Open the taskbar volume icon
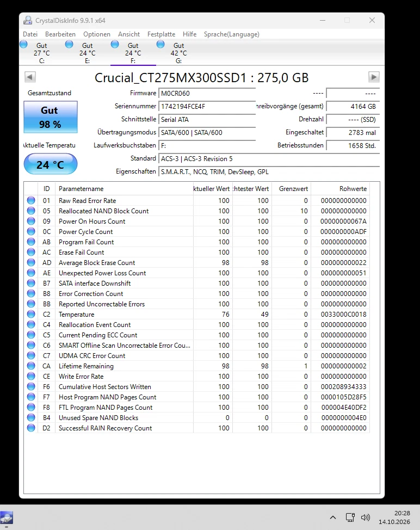This screenshot has width=420, height=530. coord(365,517)
